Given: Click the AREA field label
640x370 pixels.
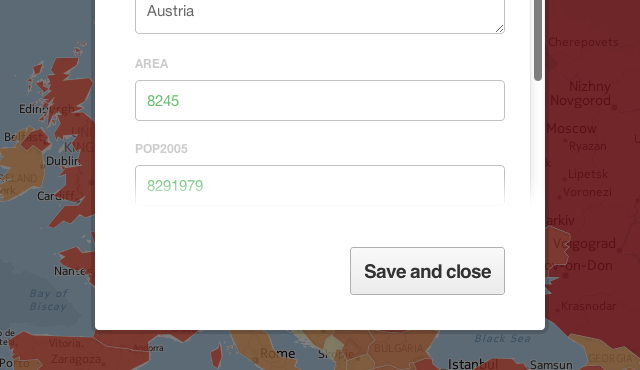Looking at the screenshot, I should coord(151,64).
